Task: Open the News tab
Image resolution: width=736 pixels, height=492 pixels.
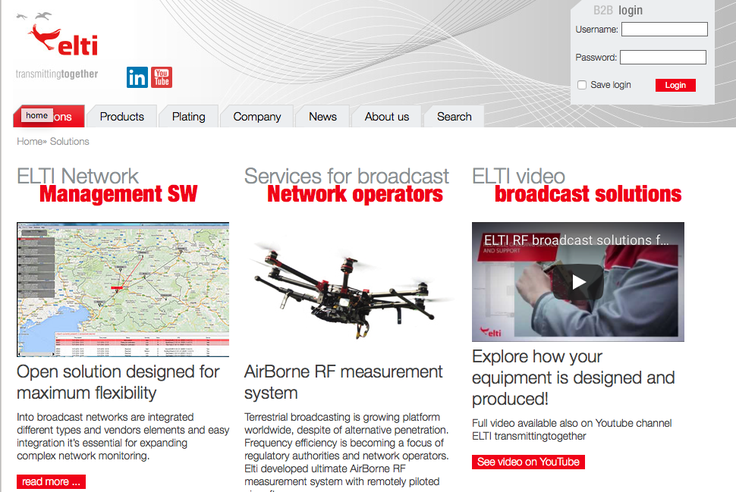Action: [x=322, y=116]
